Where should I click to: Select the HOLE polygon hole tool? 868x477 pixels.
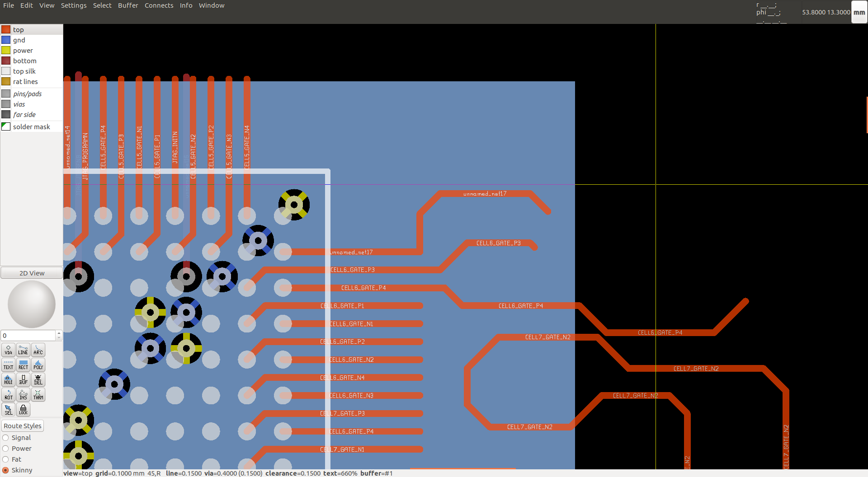pyautogui.click(x=8, y=380)
